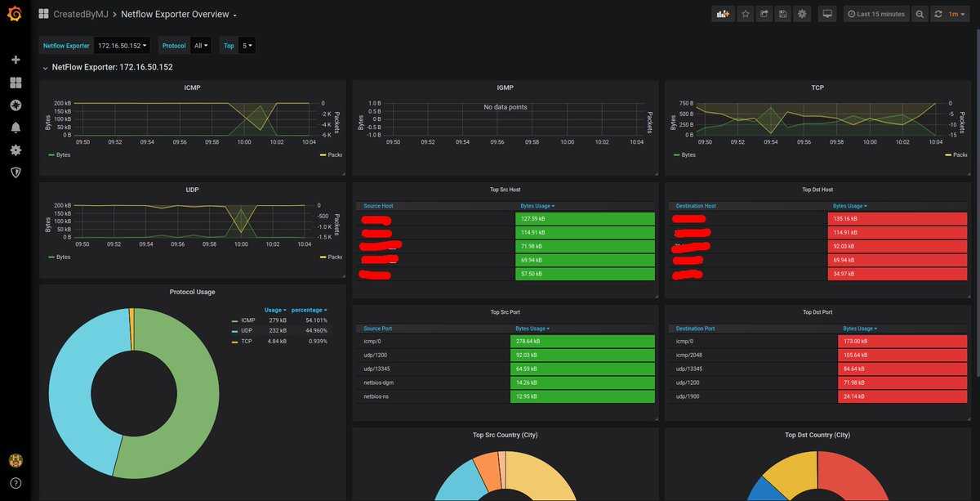Click the Add panel icon in toolbar
This screenshot has height=501, width=980.
(722, 14)
